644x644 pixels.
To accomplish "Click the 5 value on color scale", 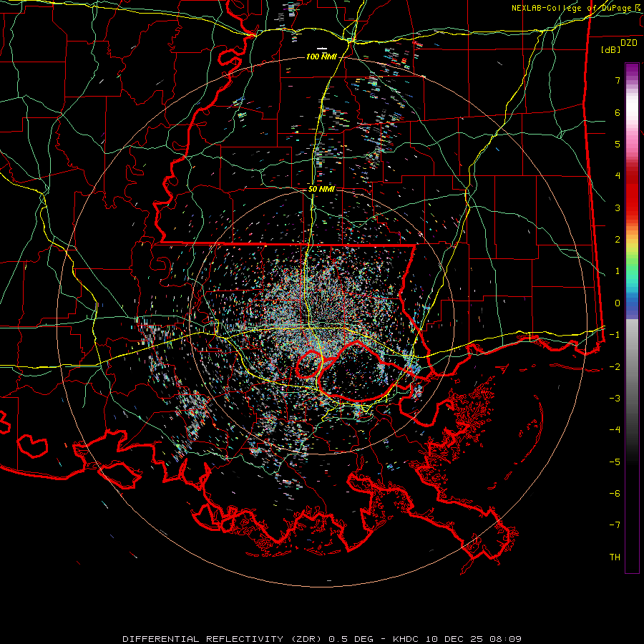I will pyautogui.click(x=618, y=144).
